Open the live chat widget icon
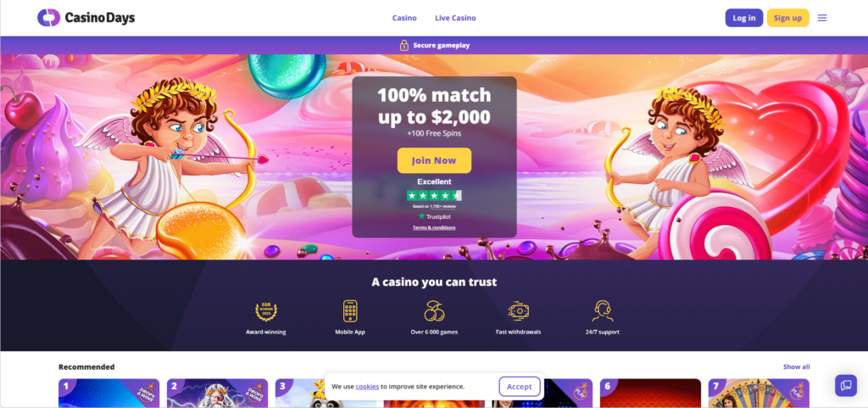Image resolution: width=868 pixels, height=408 pixels. (x=846, y=385)
